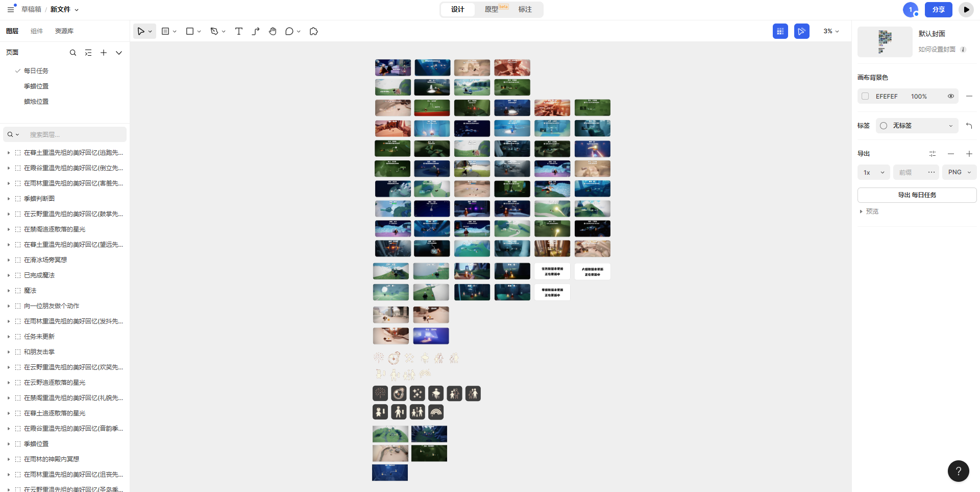Screen dimensions: 980x492
Task: Open the PNG format dropdown
Action: (960, 172)
